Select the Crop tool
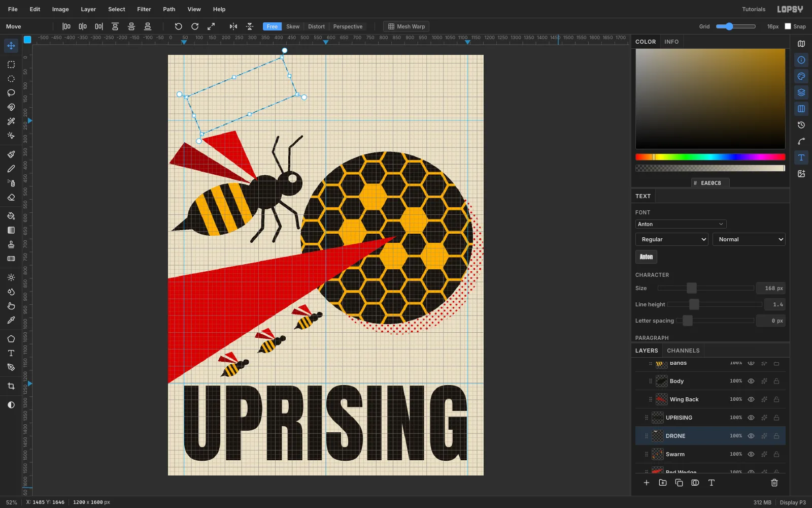This screenshot has width=812, height=508. (11, 386)
